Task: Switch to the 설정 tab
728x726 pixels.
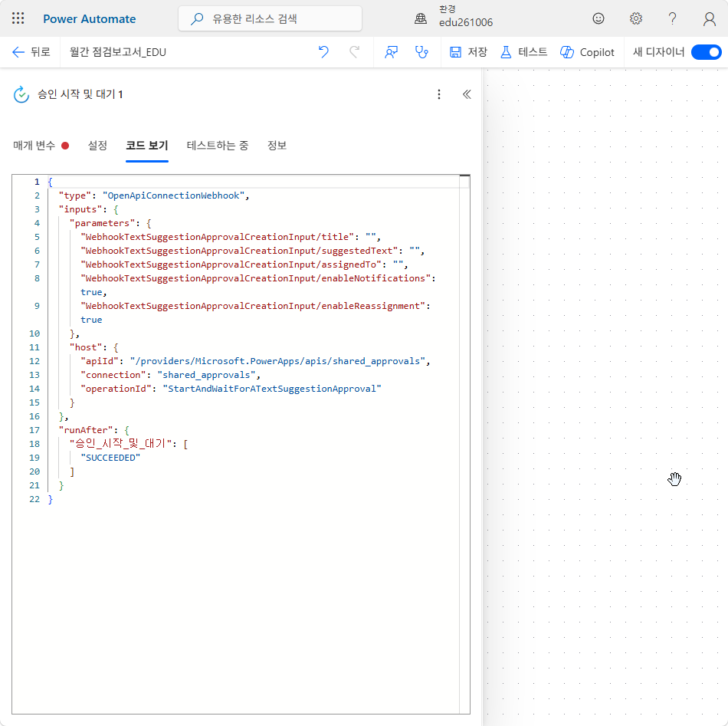Action: click(x=97, y=146)
